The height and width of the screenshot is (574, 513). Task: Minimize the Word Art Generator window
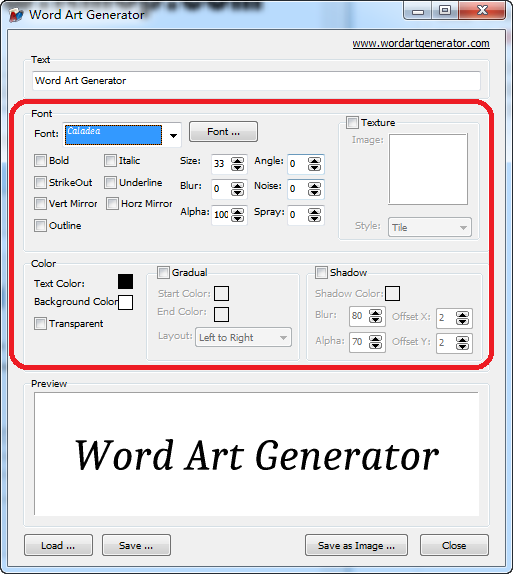click(417, 11)
